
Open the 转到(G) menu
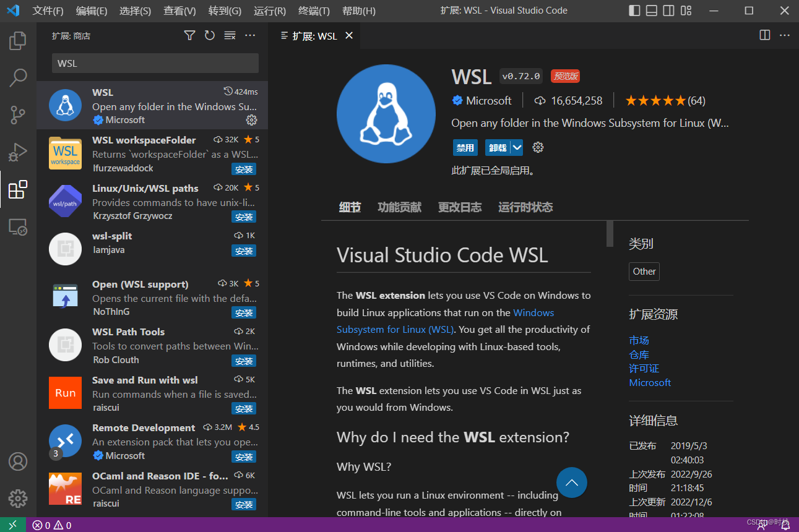pos(225,11)
